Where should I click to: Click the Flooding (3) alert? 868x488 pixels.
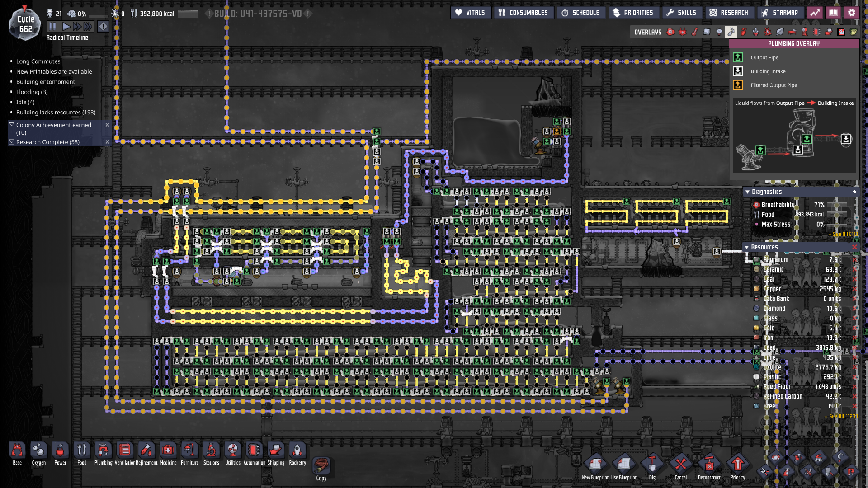click(x=32, y=92)
